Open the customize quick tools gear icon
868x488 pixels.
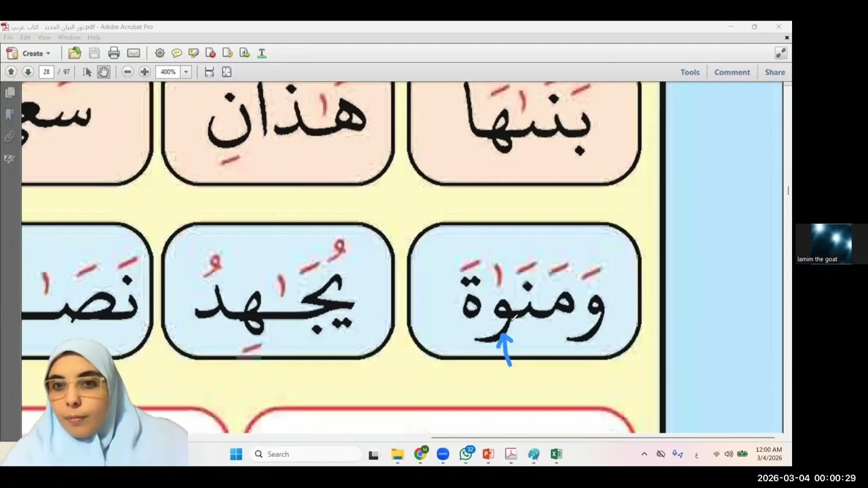click(159, 53)
